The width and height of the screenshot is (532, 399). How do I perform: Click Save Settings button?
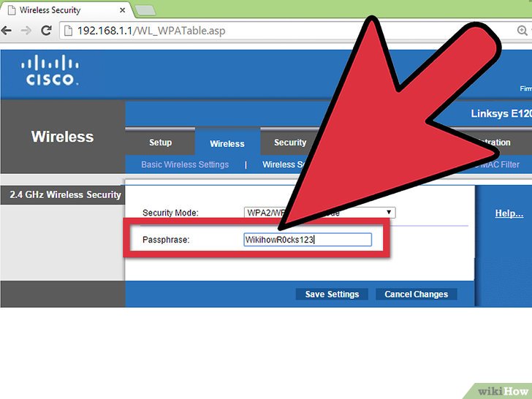332,294
